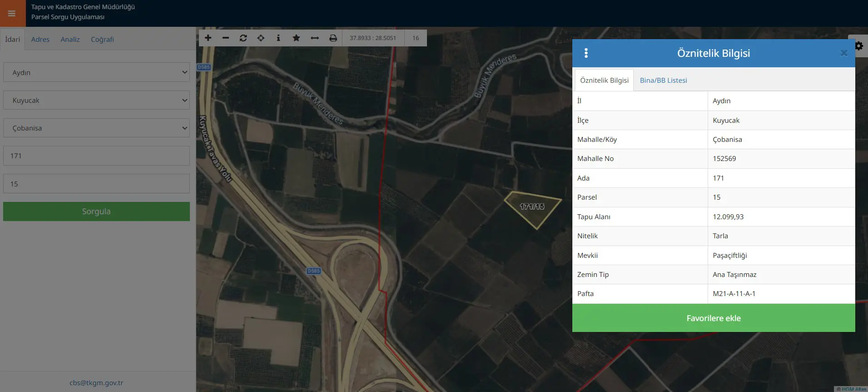Open the Aydın province dropdown

coord(96,72)
